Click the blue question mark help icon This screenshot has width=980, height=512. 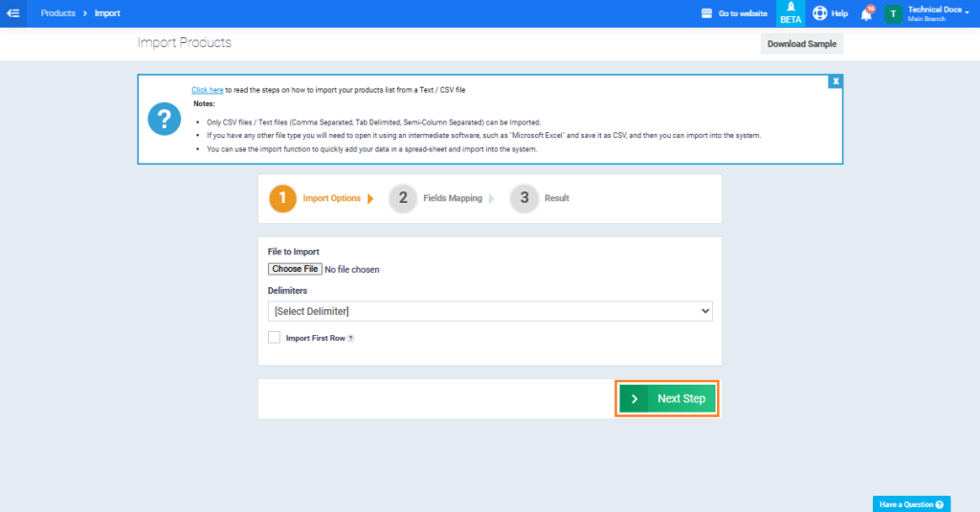point(165,119)
